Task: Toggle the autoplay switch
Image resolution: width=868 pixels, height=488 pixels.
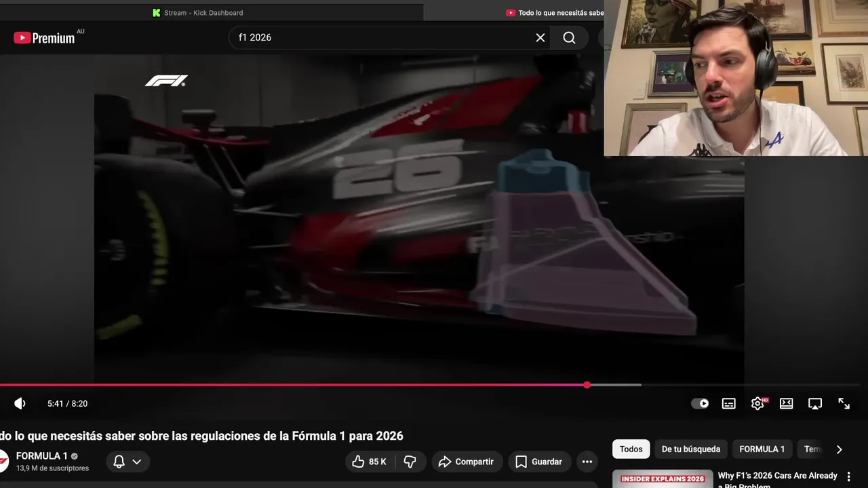Action: [700, 403]
